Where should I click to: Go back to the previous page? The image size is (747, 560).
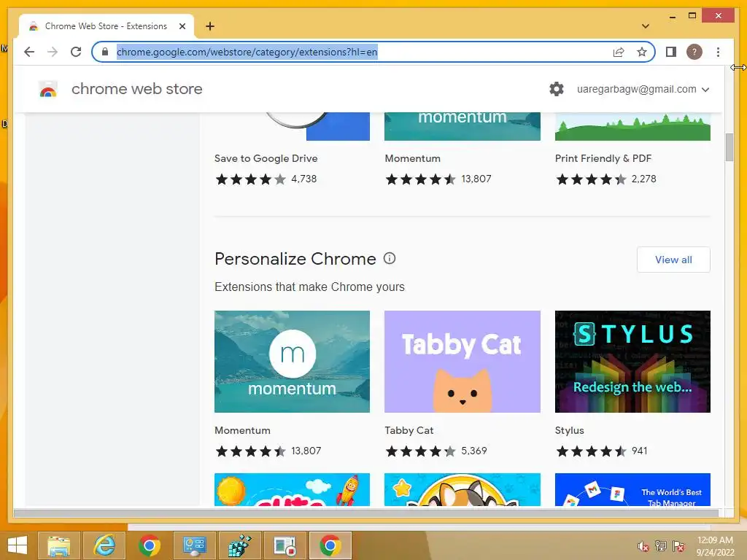tap(29, 52)
